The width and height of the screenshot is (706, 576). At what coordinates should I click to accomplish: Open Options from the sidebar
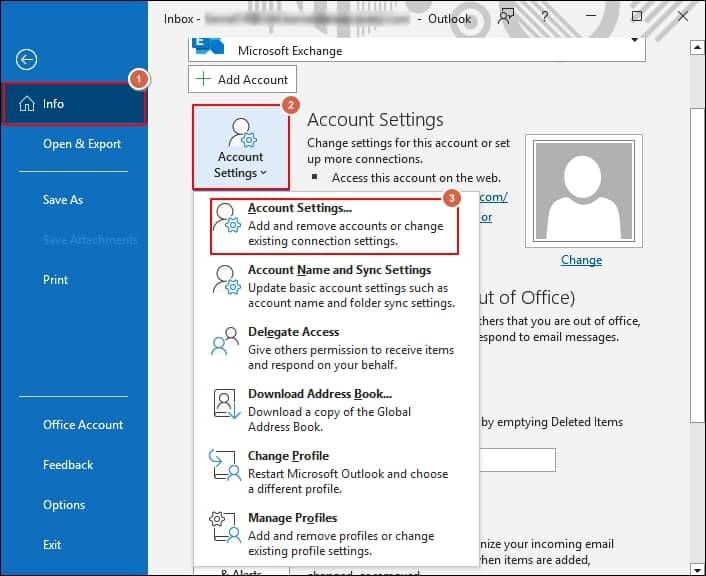(x=64, y=505)
